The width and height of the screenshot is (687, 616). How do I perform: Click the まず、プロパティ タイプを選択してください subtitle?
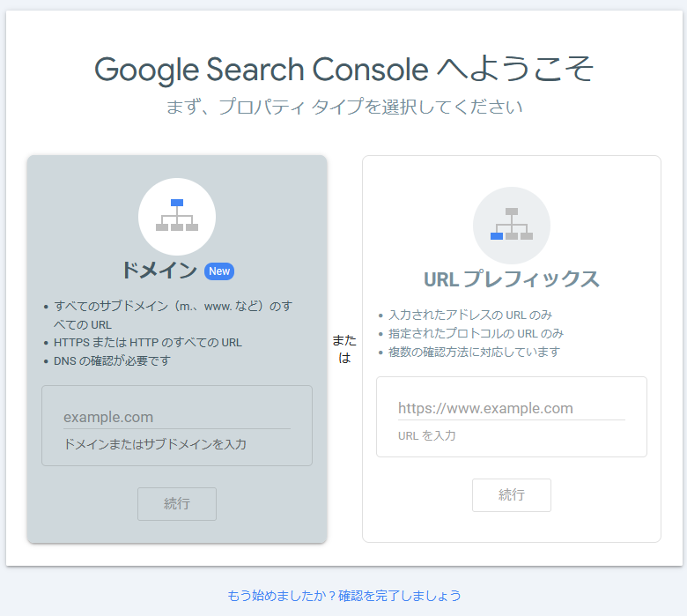point(343,107)
